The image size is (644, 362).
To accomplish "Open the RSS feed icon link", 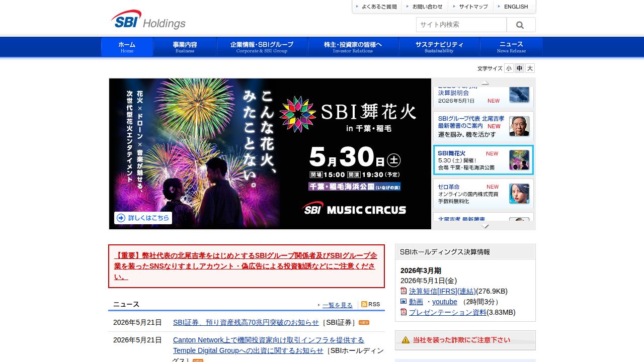I will (364, 304).
